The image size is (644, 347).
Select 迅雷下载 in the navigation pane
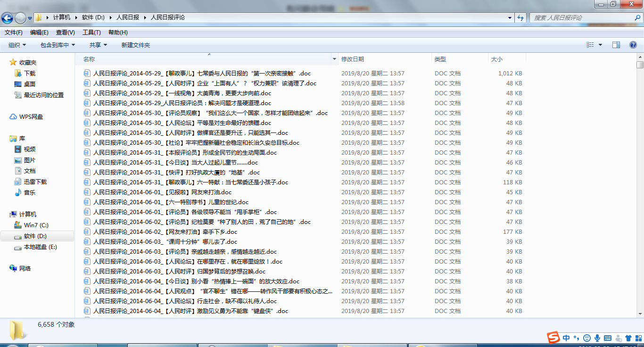coord(35,182)
